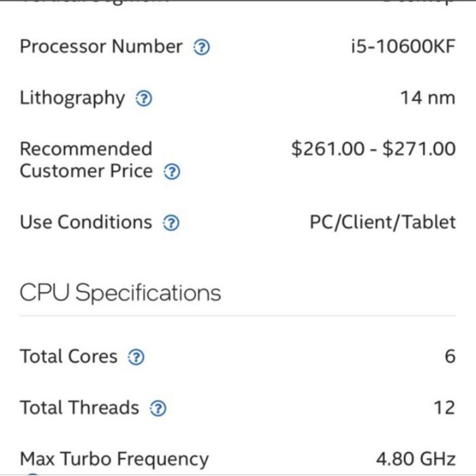Click the Recommended Customer Price label

click(86, 160)
